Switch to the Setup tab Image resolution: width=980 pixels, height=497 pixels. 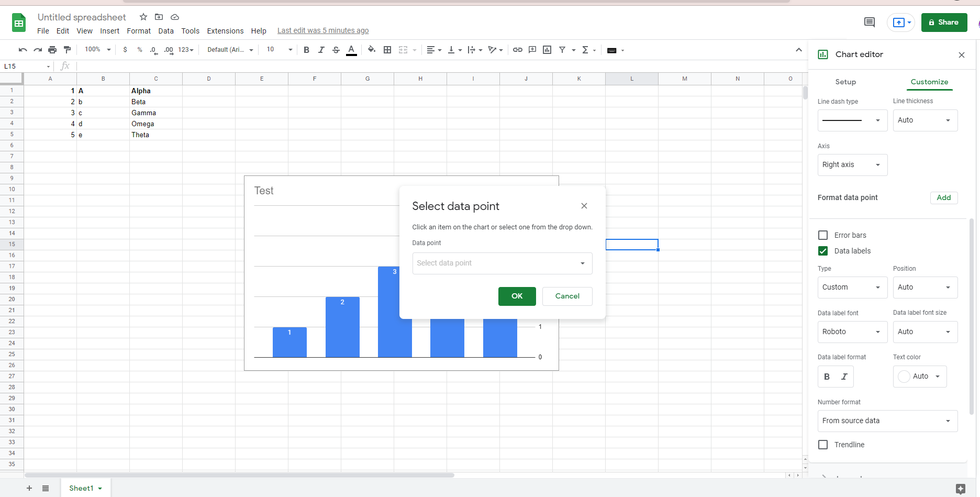845,82
